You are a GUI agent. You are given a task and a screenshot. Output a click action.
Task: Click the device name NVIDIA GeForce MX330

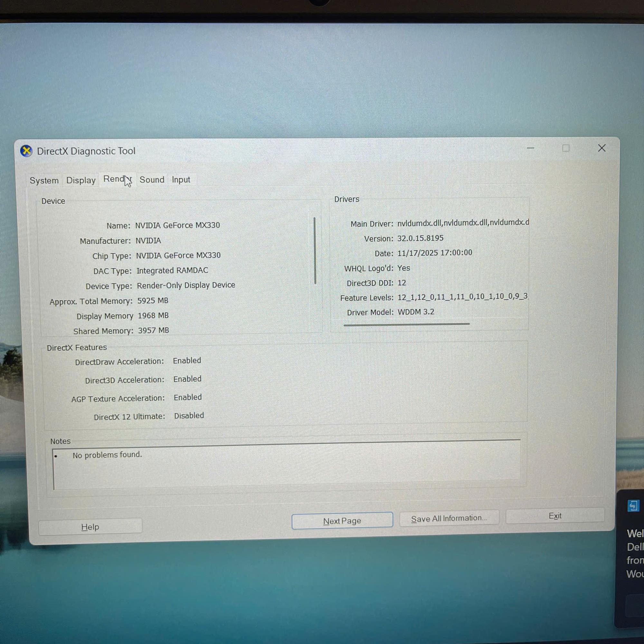click(x=177, y=225)
